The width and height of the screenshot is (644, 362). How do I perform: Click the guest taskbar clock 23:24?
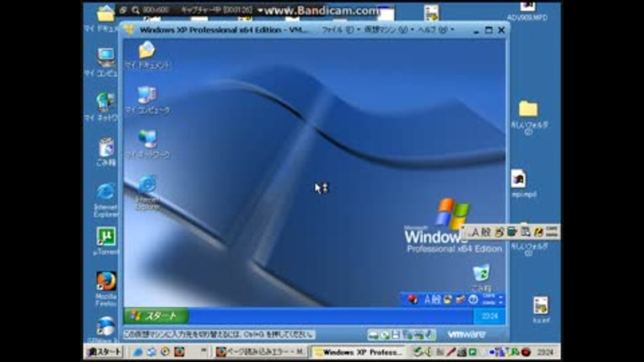pyautogui.click(x=490, y=316)
